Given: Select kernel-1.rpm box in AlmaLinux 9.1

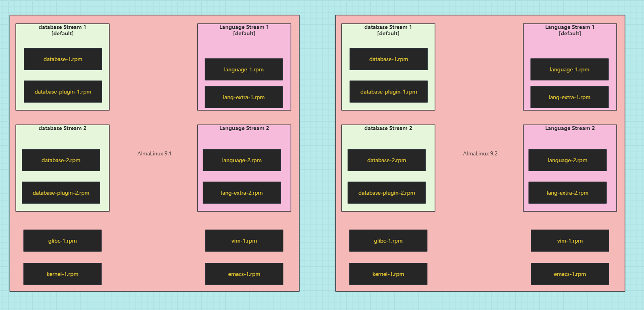Looking at the screenshot, I should coord(62,274).
